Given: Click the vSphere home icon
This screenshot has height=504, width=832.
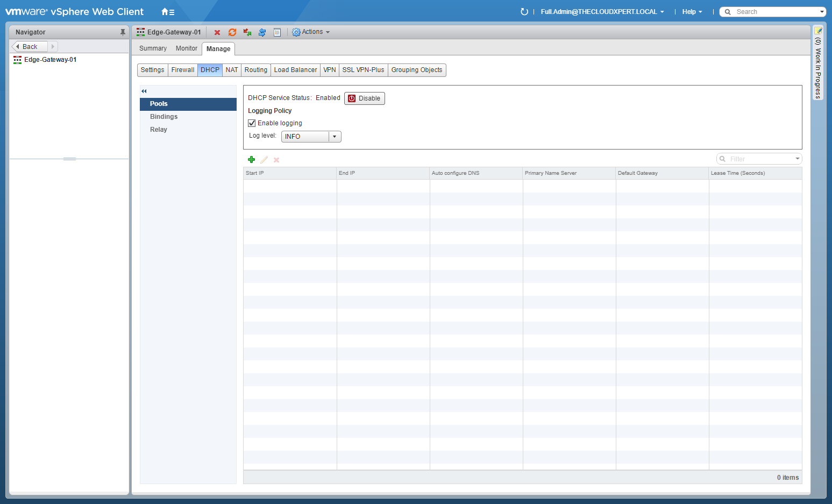Looking at the screenshot, I should click(x=167, y=12).
